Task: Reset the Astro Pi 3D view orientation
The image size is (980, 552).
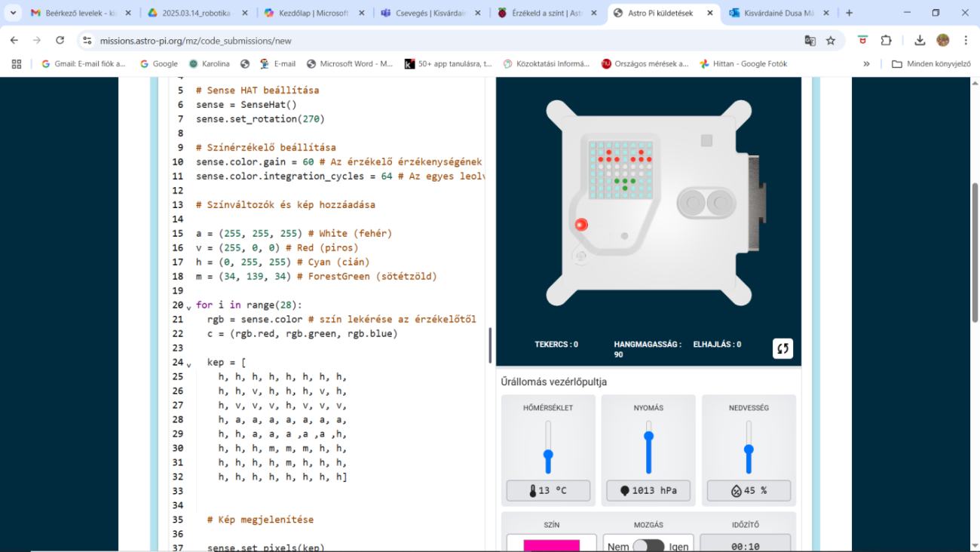Action: (782, 348)
